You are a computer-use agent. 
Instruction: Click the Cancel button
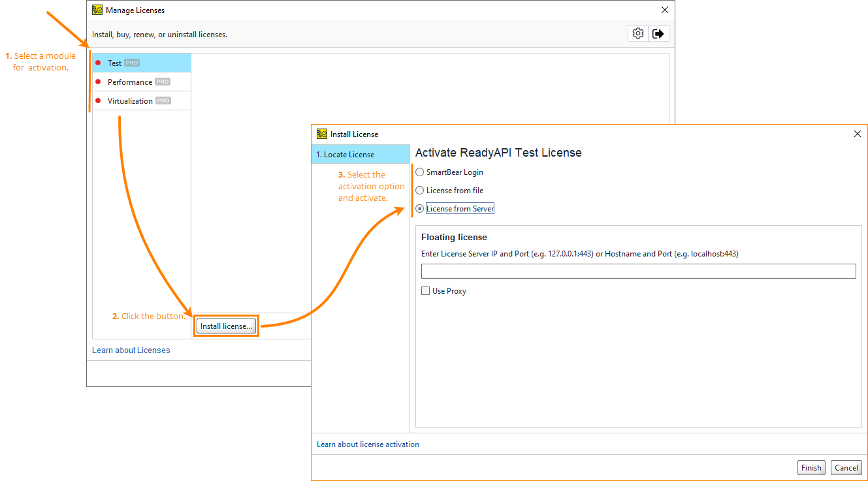846,468
